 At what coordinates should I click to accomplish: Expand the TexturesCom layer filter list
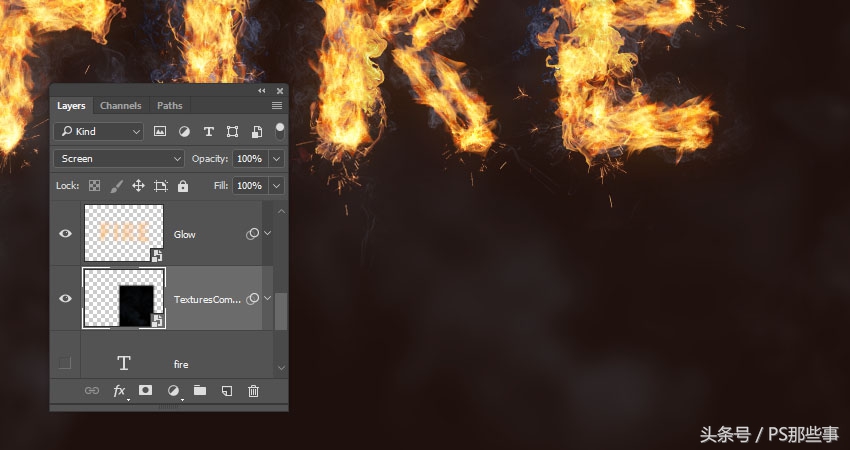click(267, 298)
